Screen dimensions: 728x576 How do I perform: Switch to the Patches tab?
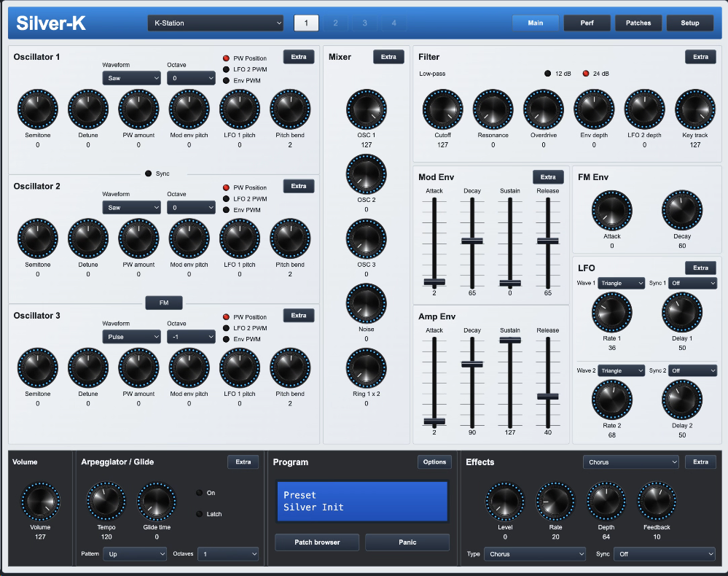pos(638,23)
